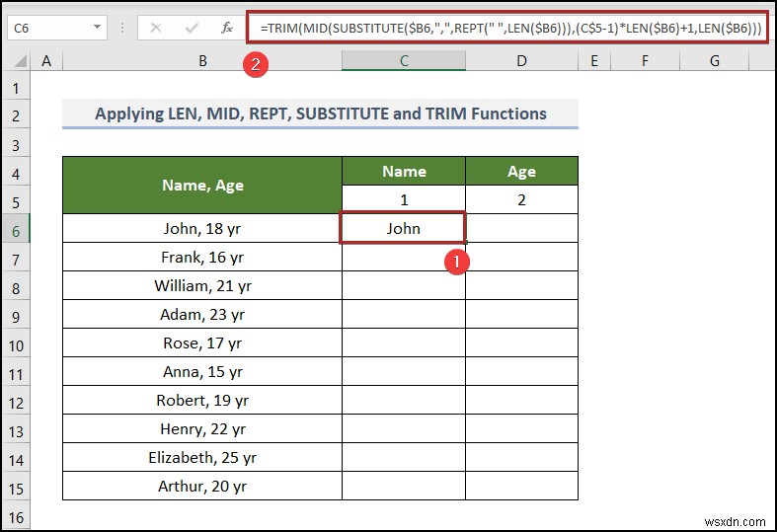Select row 4 header

16,174
